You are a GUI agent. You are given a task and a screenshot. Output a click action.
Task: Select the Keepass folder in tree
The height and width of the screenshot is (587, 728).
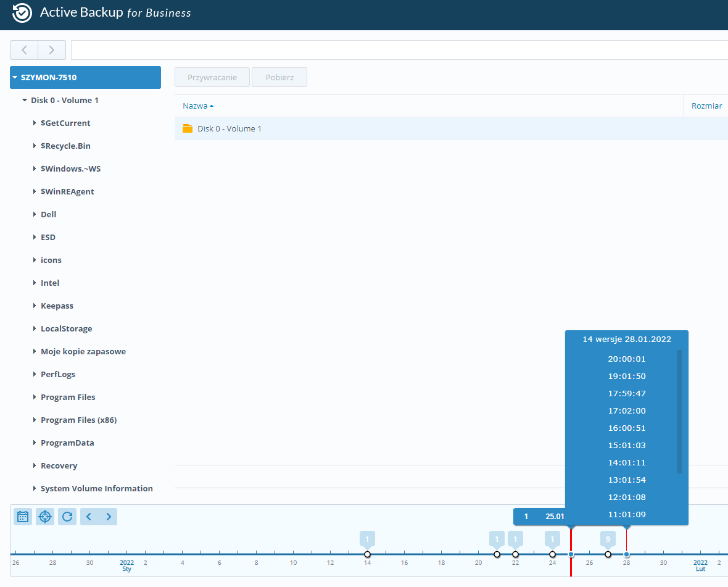coord(57,306)
